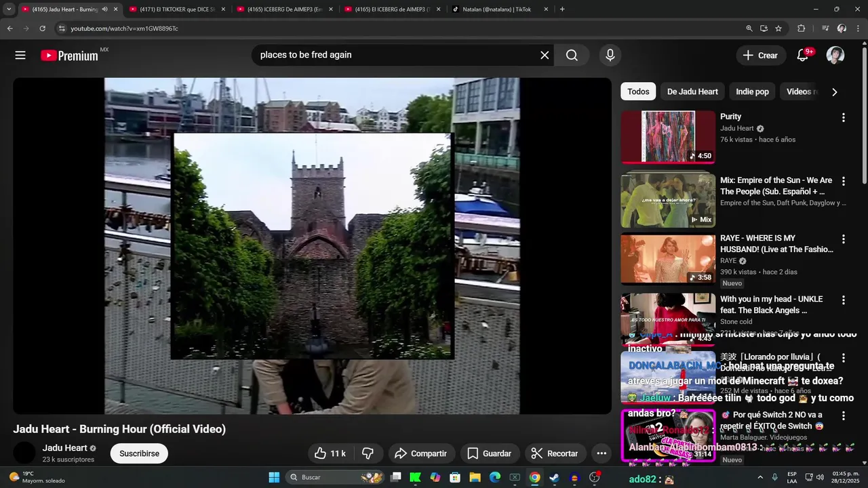Image resolution: width=868 pixels, height=488 pixels.
Task: Open Jadu Heart channel name link
Action: click(x=65, y=448)
